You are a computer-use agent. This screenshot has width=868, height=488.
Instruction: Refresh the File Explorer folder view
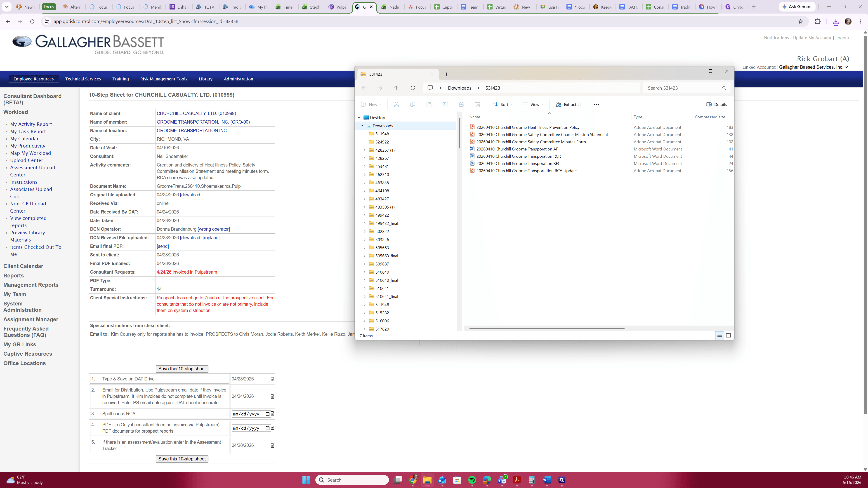tap(413, 88)
